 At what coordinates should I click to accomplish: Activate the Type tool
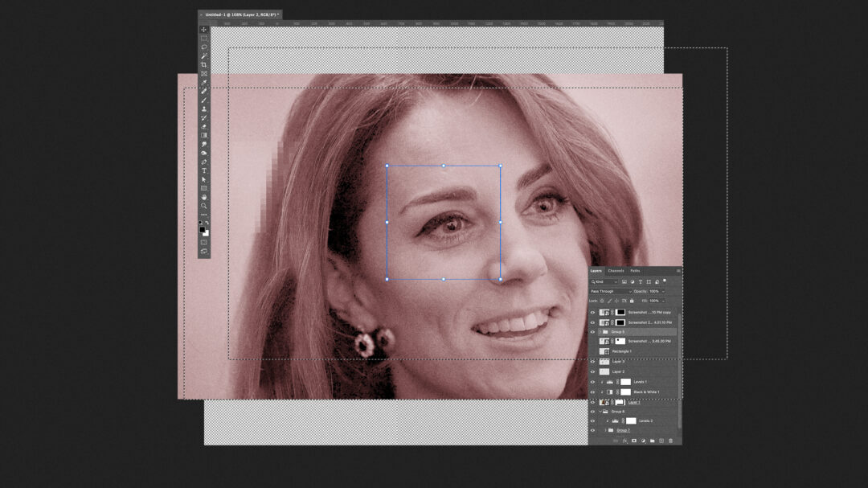204,170
